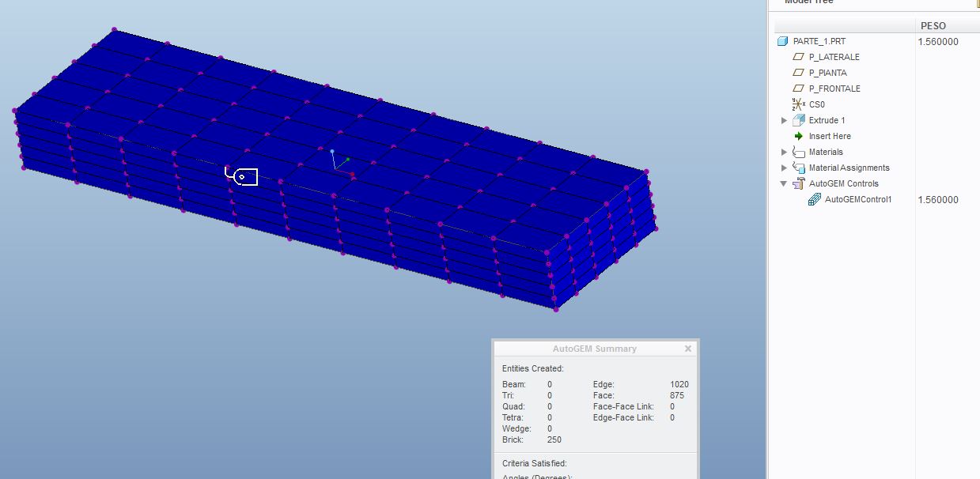Click PESO value 1.560000 for PARTE_1.PRT

(938, 42)
